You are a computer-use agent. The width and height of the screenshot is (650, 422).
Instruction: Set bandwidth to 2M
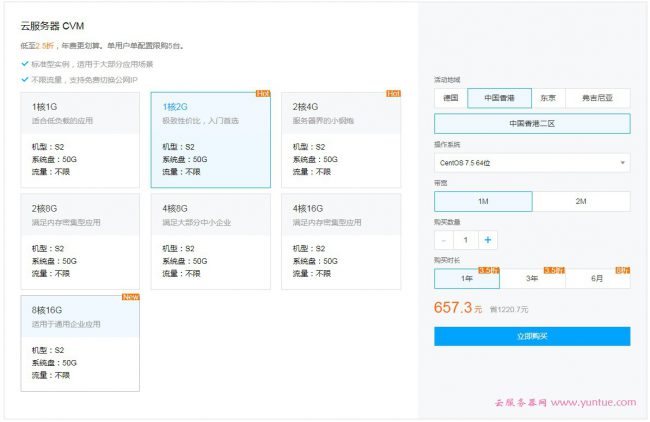tap(581, 201)
